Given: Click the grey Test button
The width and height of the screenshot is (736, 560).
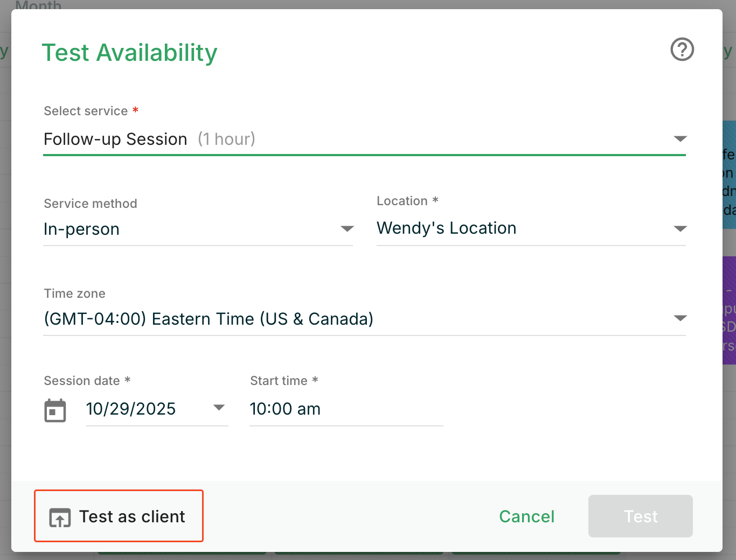Looking at the screenshot, I should pyautogui.click(x=640, y=516).
